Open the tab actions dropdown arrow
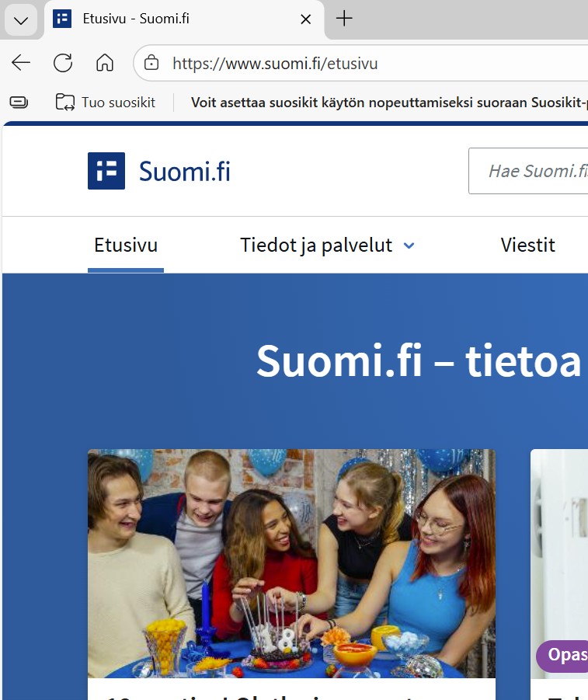 coord(21,19)
